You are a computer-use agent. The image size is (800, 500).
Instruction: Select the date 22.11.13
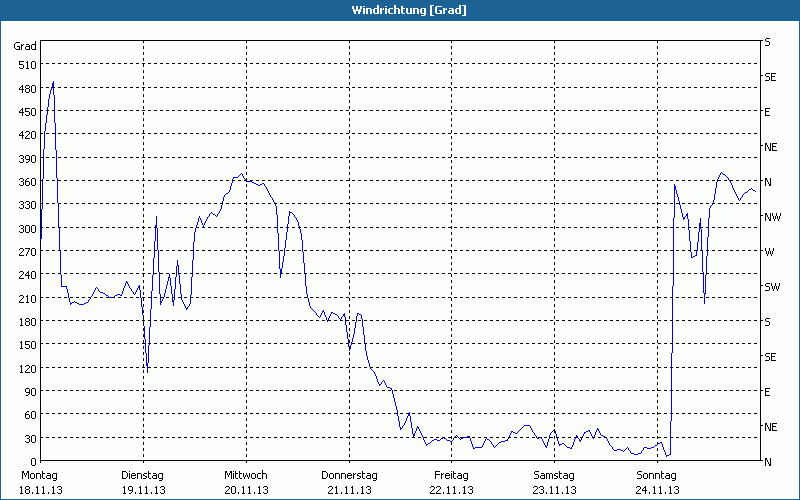point(452,490)
